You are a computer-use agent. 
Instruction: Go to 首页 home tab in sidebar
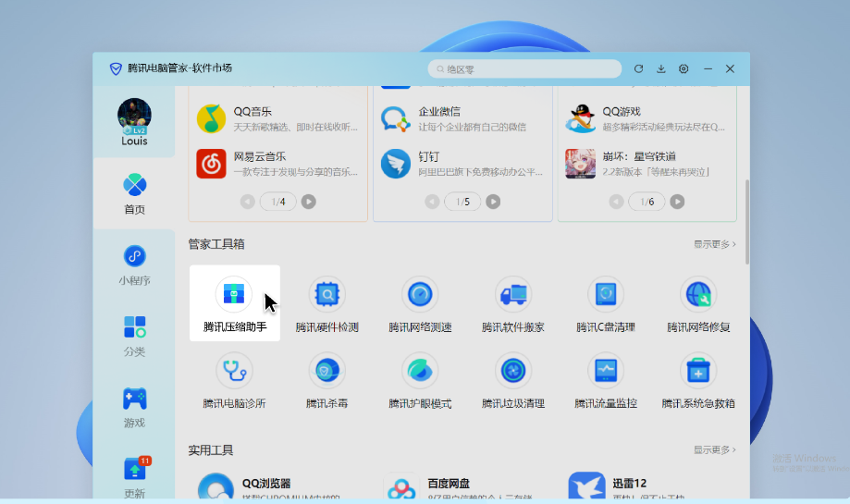point(134,193)
